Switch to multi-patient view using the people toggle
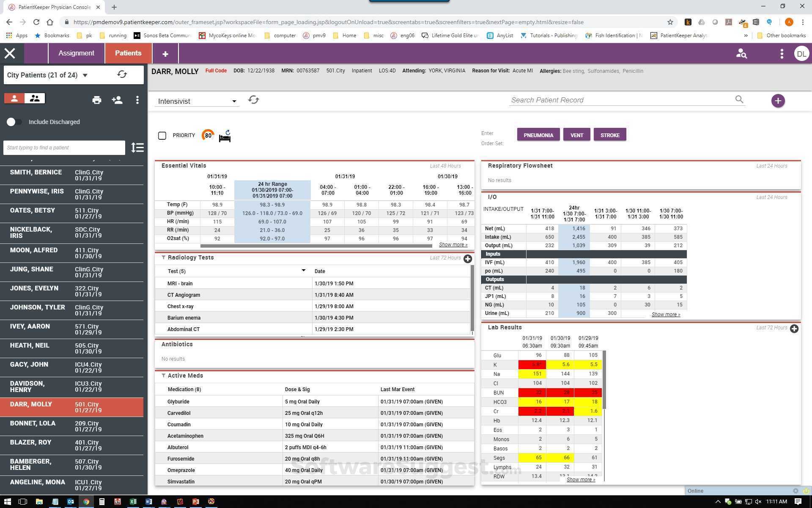The image size is (812, 508). [x=35, y=98]
